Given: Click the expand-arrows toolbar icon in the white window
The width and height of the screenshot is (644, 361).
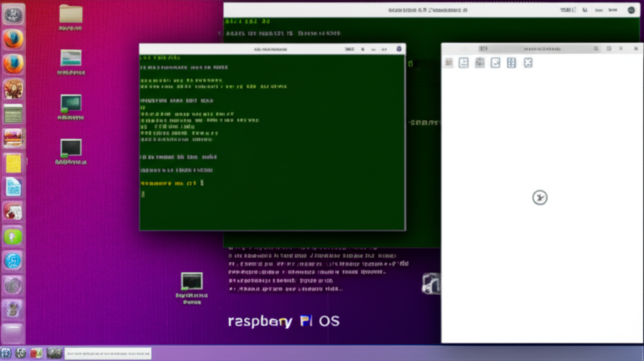Looking at the screenshot, I should [x=528, y=63].
